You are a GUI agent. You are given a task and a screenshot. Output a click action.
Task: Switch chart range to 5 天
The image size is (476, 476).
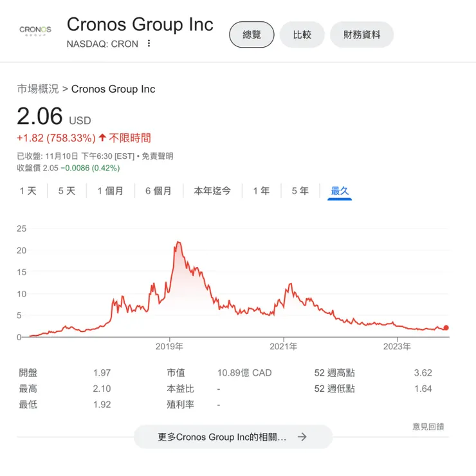pyautogui.click(x=67, y=191)
